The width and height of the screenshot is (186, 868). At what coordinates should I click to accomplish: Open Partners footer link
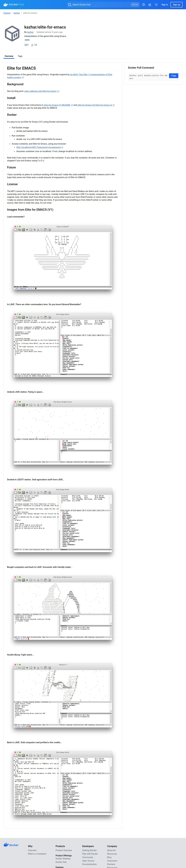click(111, 864)
